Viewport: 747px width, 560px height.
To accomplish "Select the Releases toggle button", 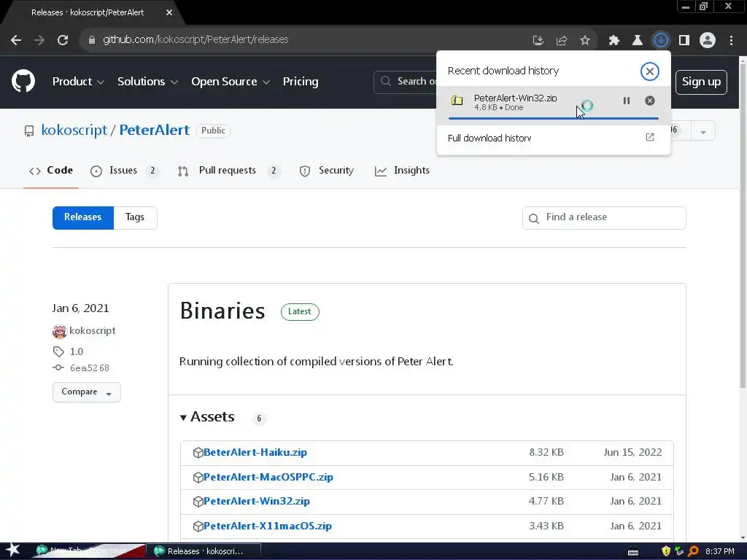I will click(x=83, y=217).
